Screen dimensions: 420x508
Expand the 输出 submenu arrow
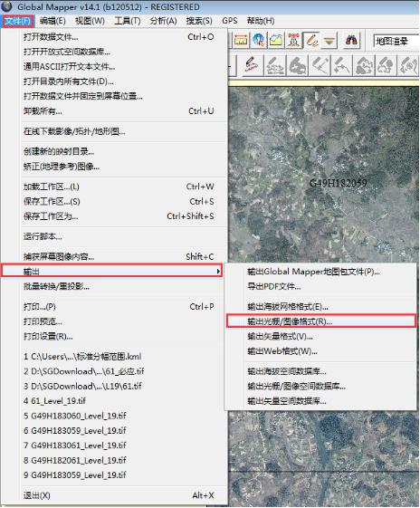click(219, 271)
